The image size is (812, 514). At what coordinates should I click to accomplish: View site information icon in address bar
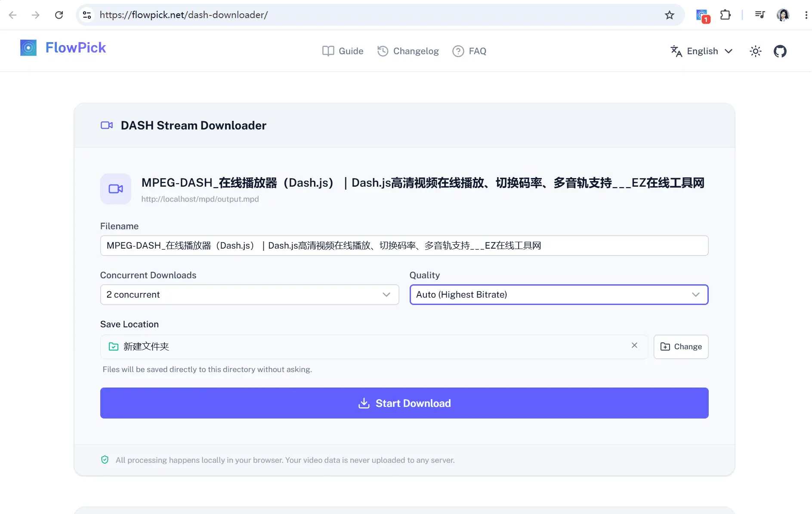[87, 15]
